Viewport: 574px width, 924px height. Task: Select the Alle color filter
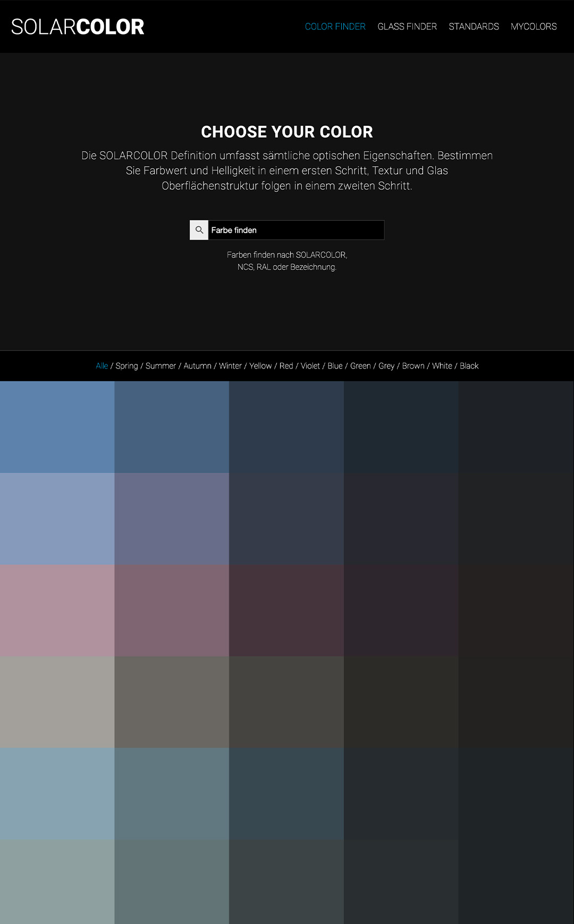(x=102, y=366)
